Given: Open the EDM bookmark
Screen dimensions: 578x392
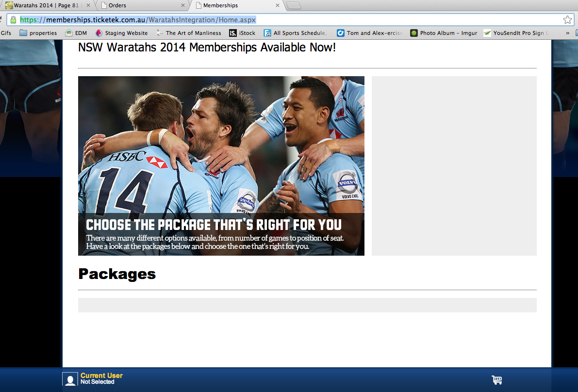Looking at the screenshot, I should click(x=76, y=33).
